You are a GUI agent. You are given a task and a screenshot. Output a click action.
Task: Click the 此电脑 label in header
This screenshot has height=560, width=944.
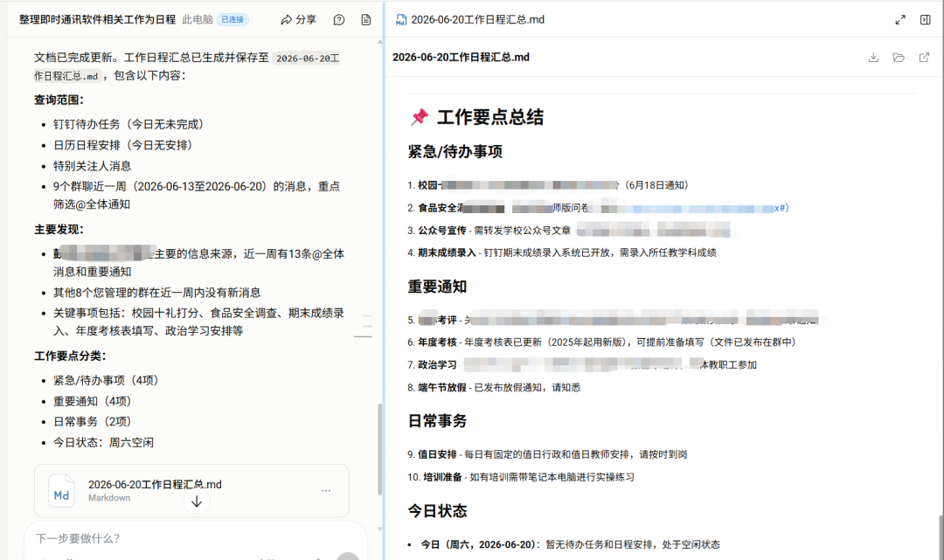coord(198,20)
